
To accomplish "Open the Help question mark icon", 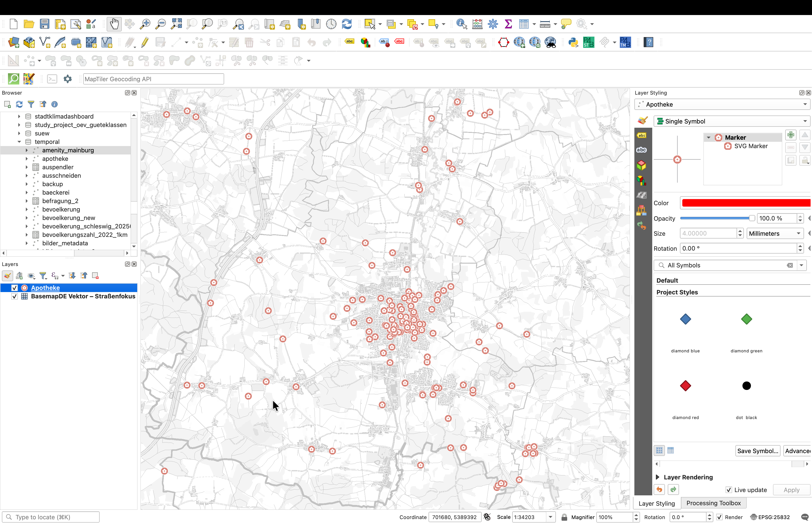I will click(x=648, y=42).
